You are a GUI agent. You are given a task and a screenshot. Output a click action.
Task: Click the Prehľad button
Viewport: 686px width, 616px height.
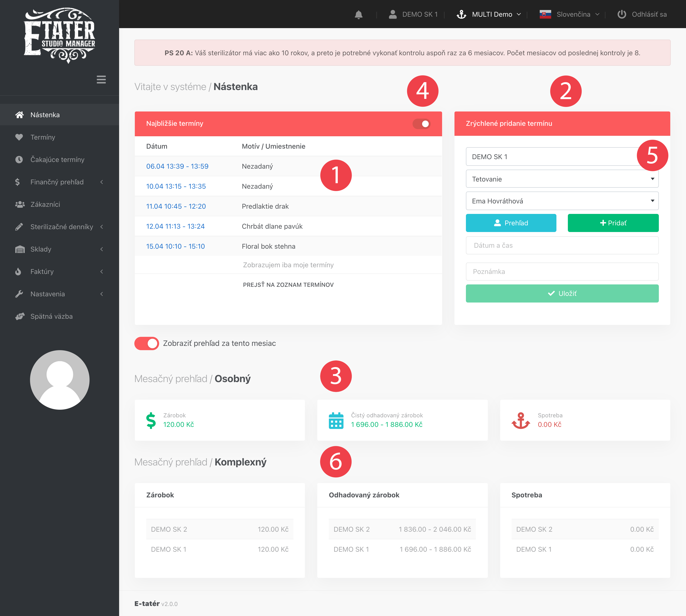(511, 223)
